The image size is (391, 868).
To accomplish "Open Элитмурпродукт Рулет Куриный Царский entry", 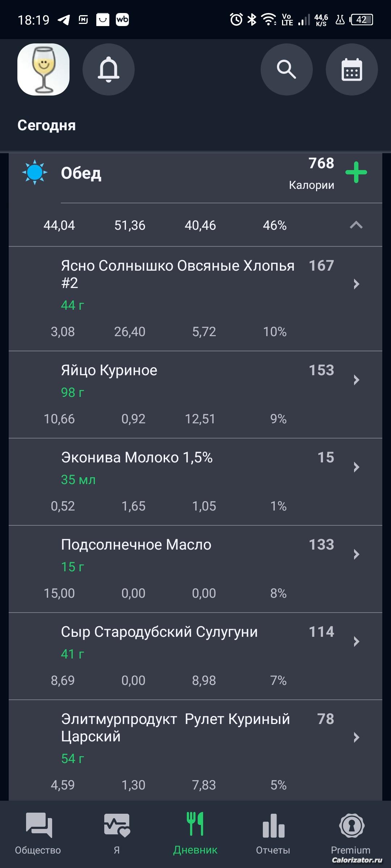I will 176,727.
